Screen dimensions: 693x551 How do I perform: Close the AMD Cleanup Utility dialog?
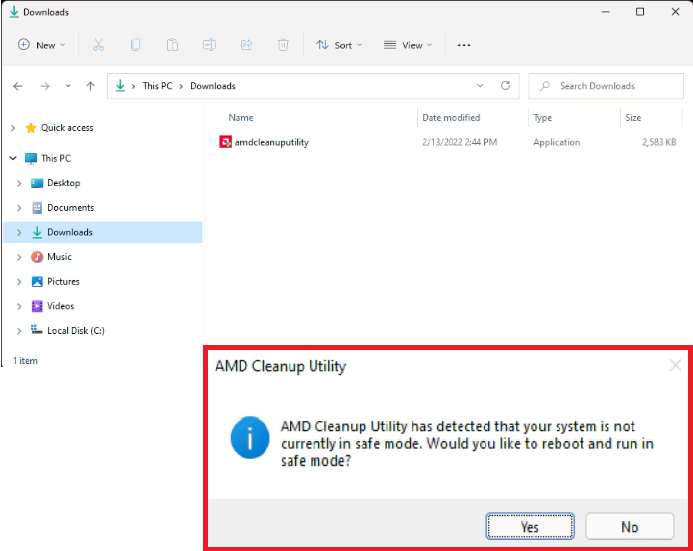(675, 365)
